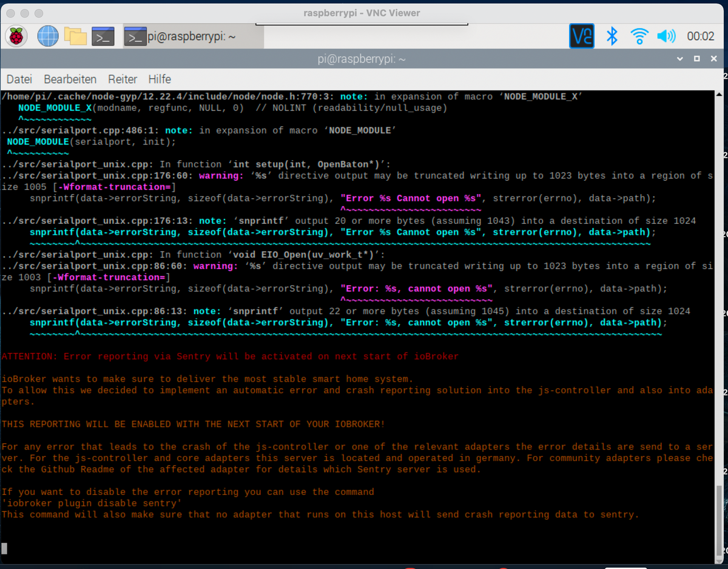The height and width of the screenshot is (569, 728).
Task: Close the pi@raspberrypi terminal window
Action: pos(714,59)
